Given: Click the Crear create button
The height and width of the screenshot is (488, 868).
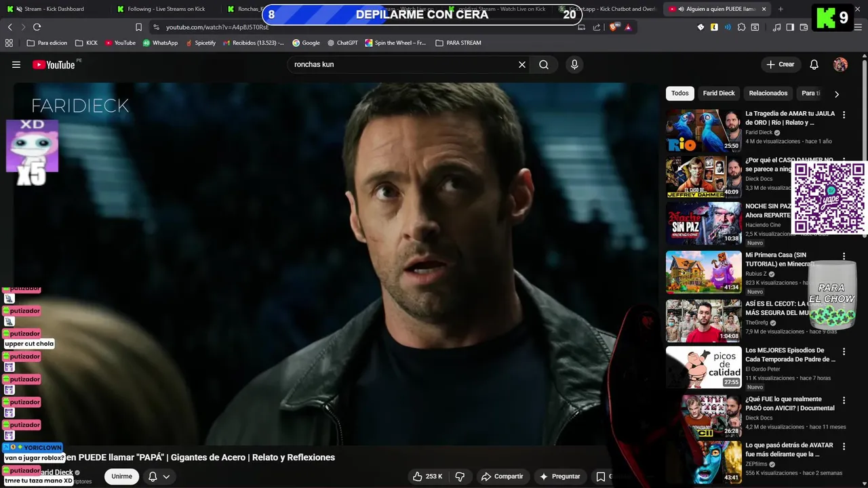Looking at the screenshot, I should coord(780,64).
